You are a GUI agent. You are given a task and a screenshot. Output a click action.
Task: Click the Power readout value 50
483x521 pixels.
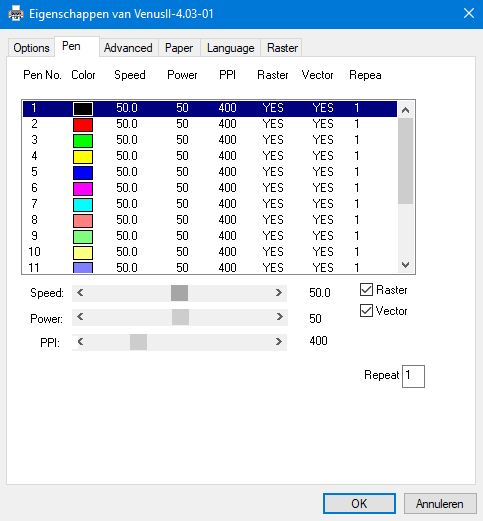pyautogui.click(x=315, y=319)
